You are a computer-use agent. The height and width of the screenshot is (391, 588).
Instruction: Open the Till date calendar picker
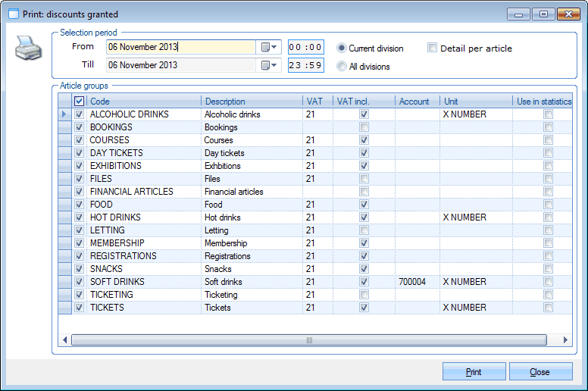click(269, 65)
